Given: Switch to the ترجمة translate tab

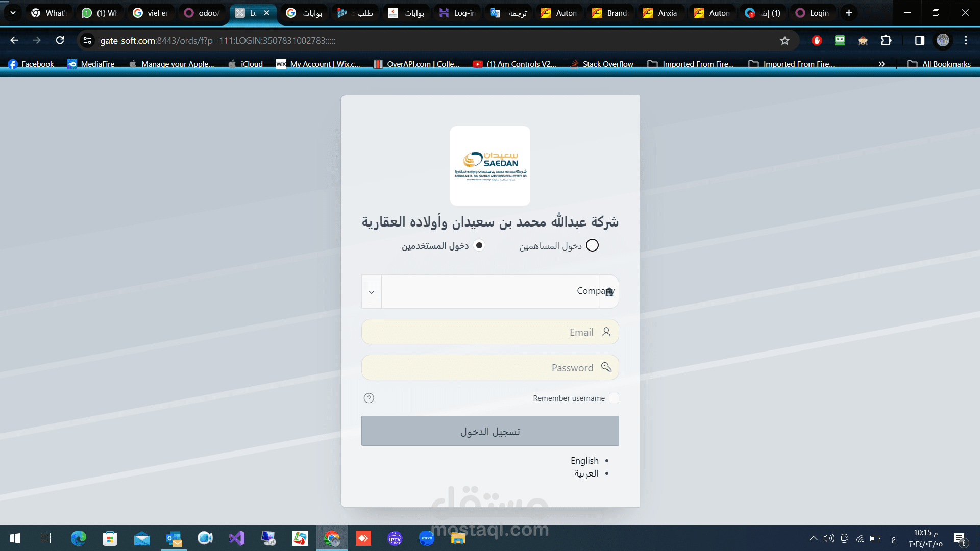Looking at the screenshot, I should pyautogui.click(x=508, y=13).
